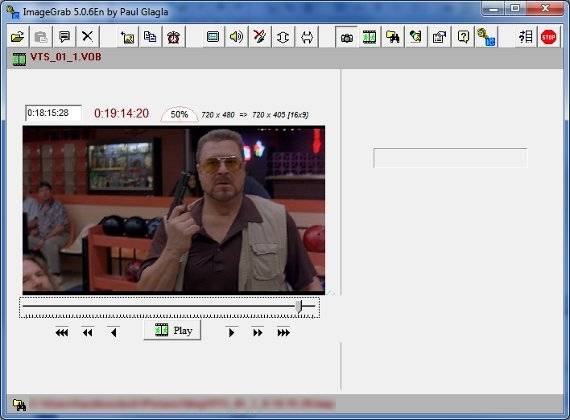Close the video with the X icon

(87, 37)
